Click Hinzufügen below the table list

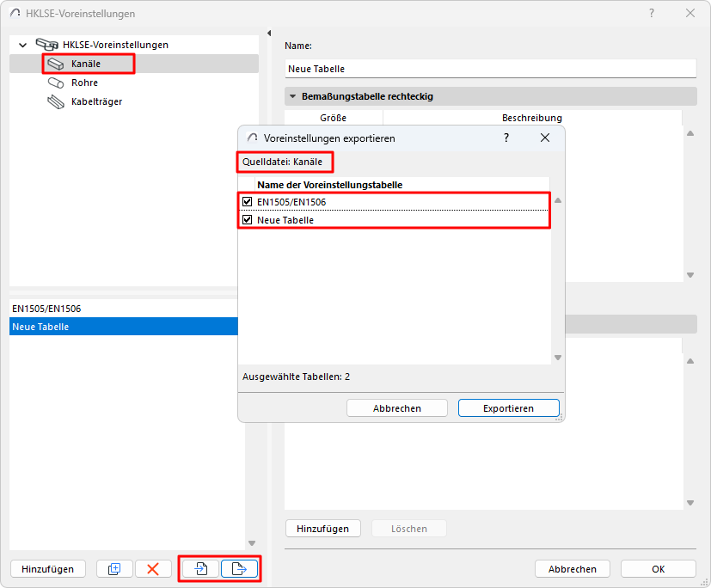pos(47,568)
